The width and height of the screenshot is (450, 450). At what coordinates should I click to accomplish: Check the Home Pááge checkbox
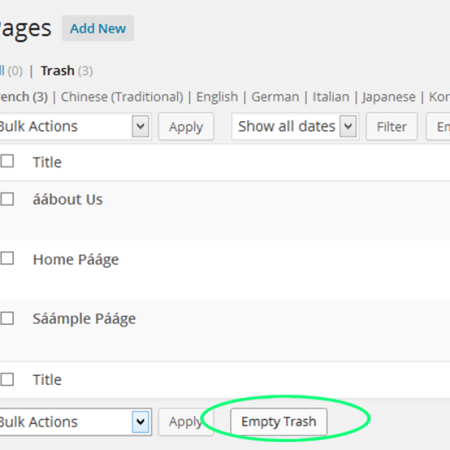(7, 258)
